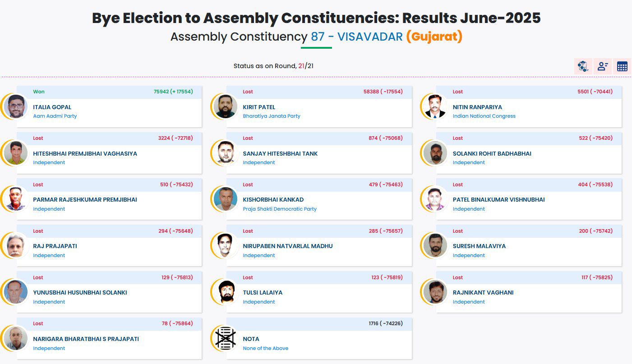Click Italia Gopal's candidate photo
The image size is (632, 364).
[16, 107]
